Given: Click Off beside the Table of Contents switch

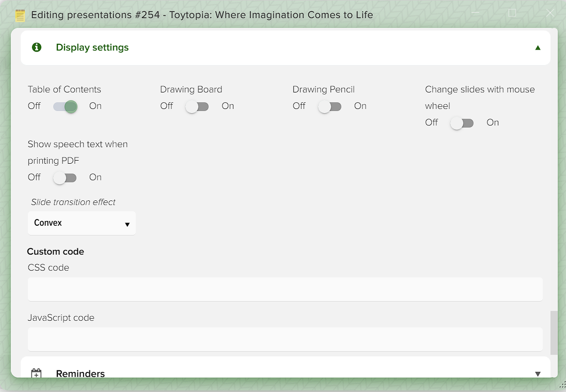Looking at the screenshot, I should pyautogui.click(x=34, y=106).
